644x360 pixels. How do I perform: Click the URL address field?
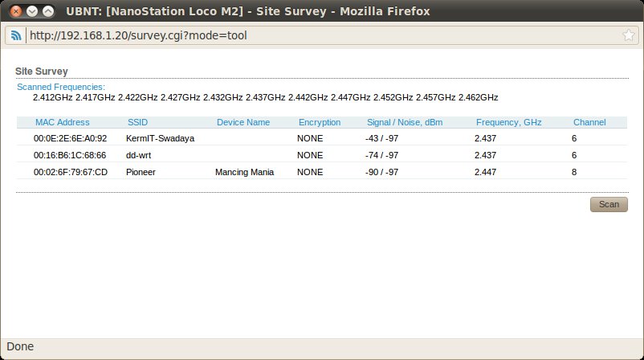[321, 35]
